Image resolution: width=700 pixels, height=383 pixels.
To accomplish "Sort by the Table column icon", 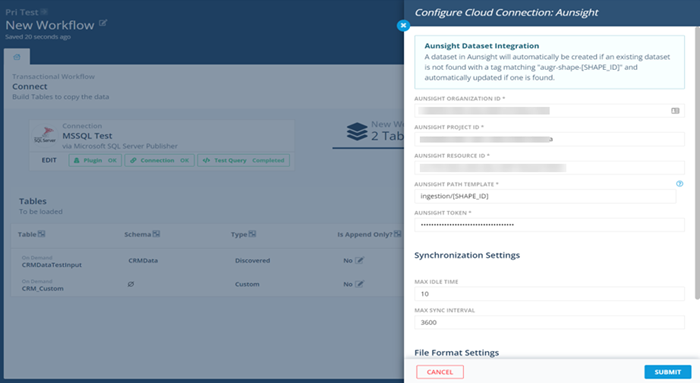I will 42,234.
